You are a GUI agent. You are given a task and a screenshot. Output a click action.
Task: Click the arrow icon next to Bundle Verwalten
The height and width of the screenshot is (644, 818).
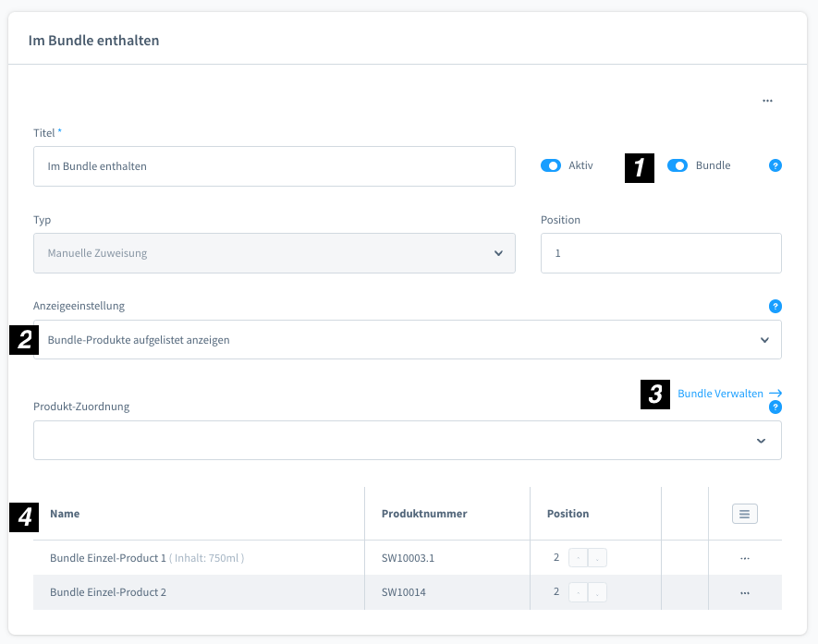[x=775, y=394]
